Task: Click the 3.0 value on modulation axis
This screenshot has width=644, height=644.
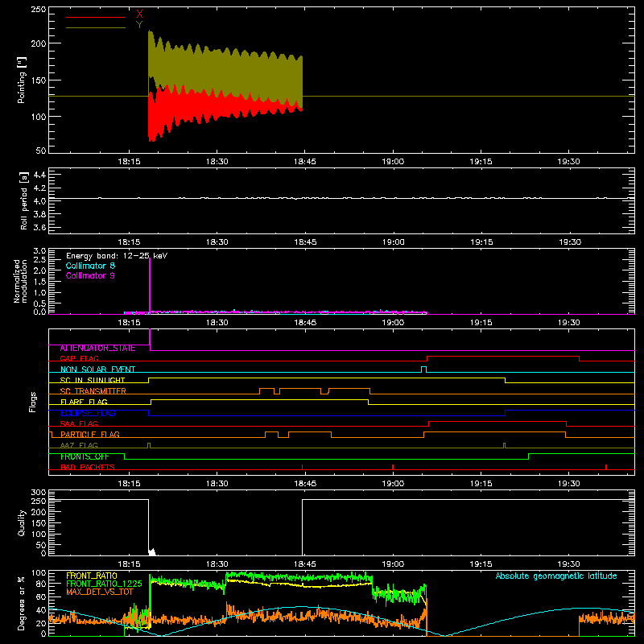Action: 39,251
